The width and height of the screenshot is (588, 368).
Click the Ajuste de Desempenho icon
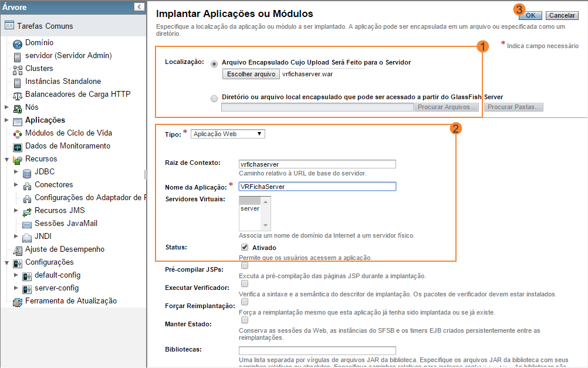(18, 251)
